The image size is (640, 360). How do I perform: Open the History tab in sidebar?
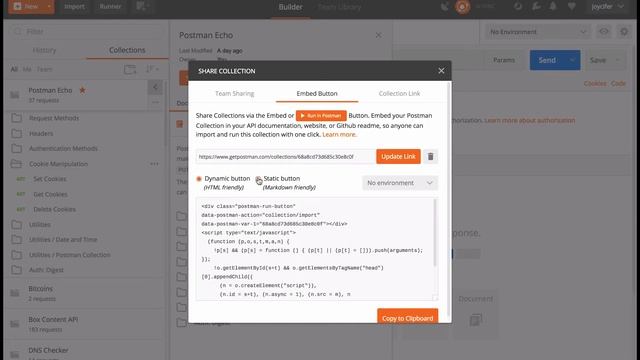(44, 50)
